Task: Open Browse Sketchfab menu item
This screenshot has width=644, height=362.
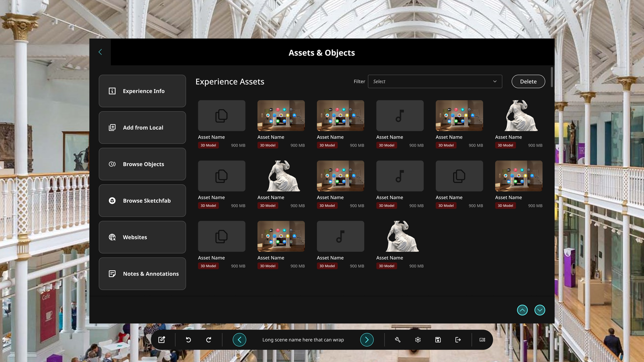Action: (x=142, y=201)
